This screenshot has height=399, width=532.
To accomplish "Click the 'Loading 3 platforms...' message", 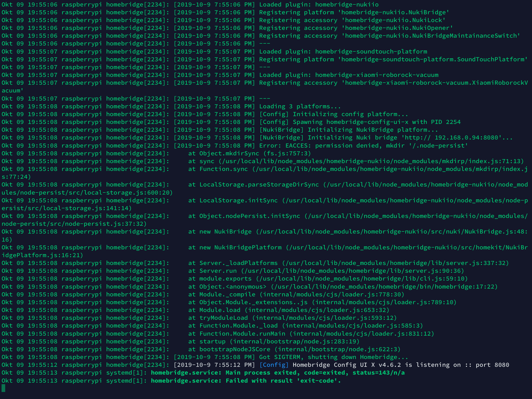I will pyautogui.click(x=300, y=106).
